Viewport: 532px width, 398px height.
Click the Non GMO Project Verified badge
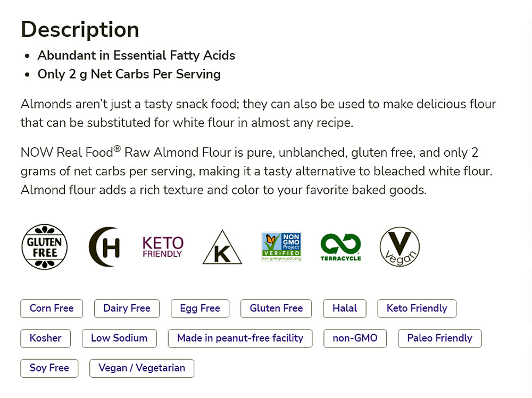tap(281, 247)
